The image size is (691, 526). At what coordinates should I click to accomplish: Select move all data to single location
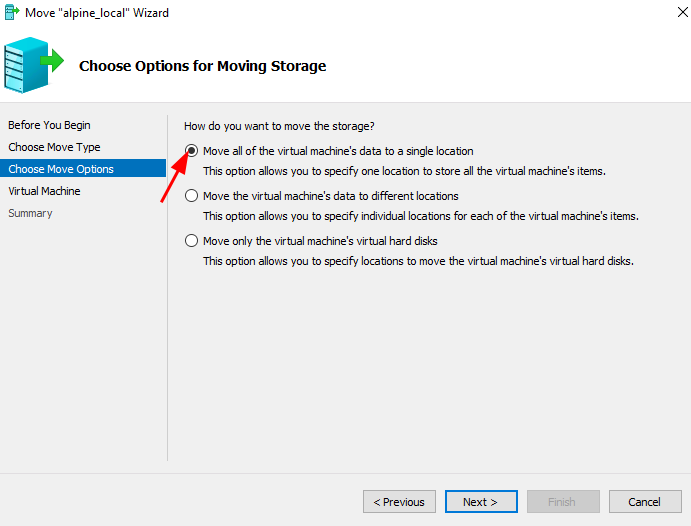(192, 151)
